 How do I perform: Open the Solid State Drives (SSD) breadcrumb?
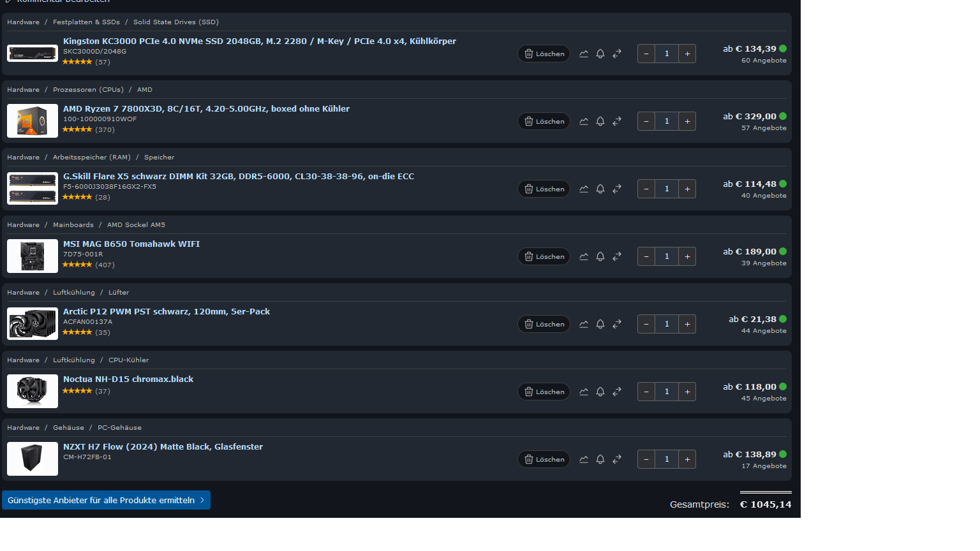click(176, 22)
